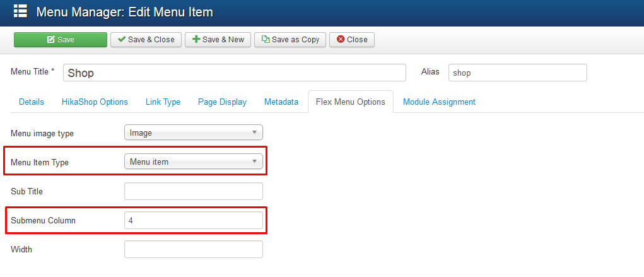Click the menu manager list icon in header

(21, 11)
